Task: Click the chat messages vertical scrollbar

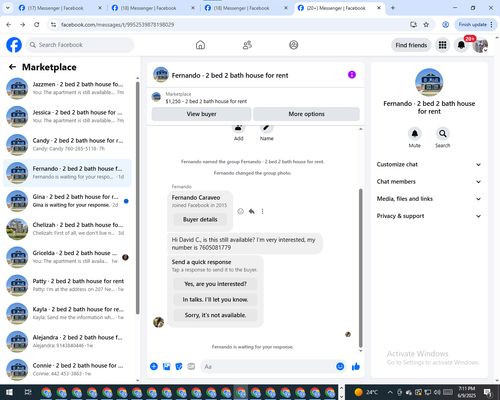Action: pos(360,268)
